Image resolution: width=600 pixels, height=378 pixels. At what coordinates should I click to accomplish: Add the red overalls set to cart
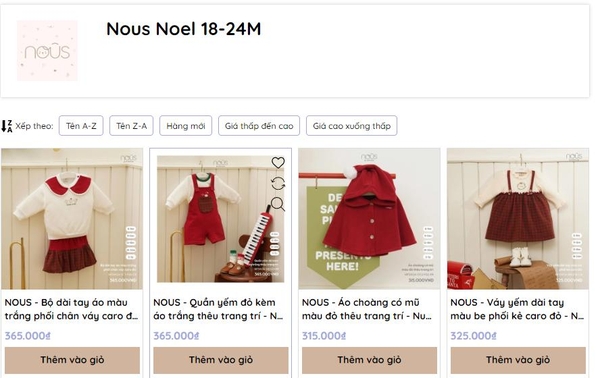pyautogui.click(x=221, y=360)
